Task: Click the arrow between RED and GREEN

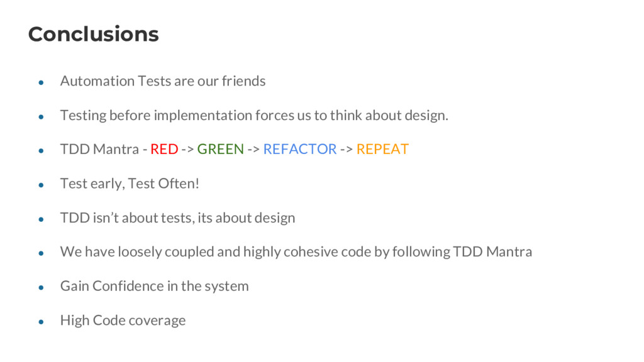Action: [187, 150]
